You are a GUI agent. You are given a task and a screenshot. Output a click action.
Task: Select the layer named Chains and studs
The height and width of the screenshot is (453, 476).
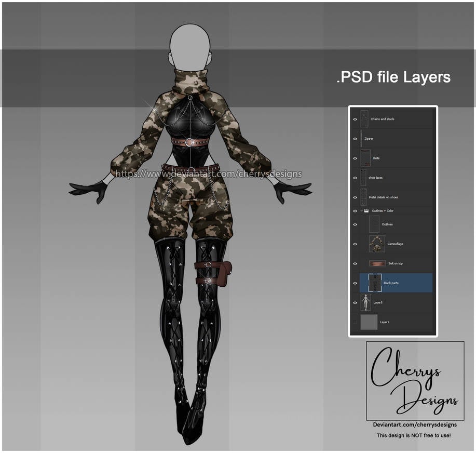click(383, 119)
